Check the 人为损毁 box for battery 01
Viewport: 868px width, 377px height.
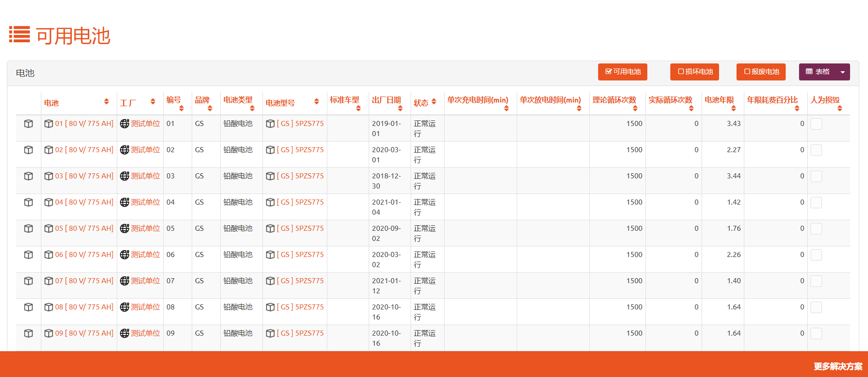pyautogui.click(x=816, y=124)
